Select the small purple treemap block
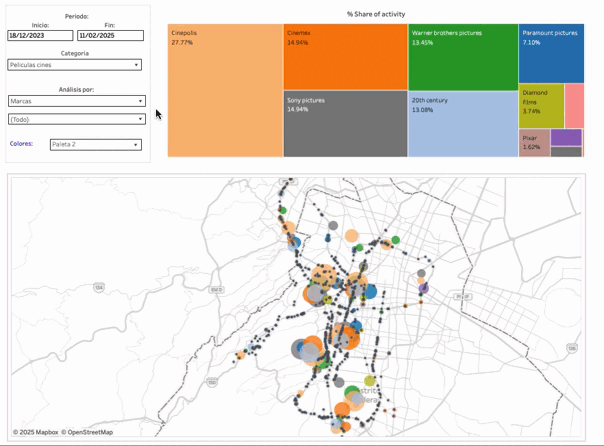The image size is (604, 446). pyautogui.click(x=566, y=137)
